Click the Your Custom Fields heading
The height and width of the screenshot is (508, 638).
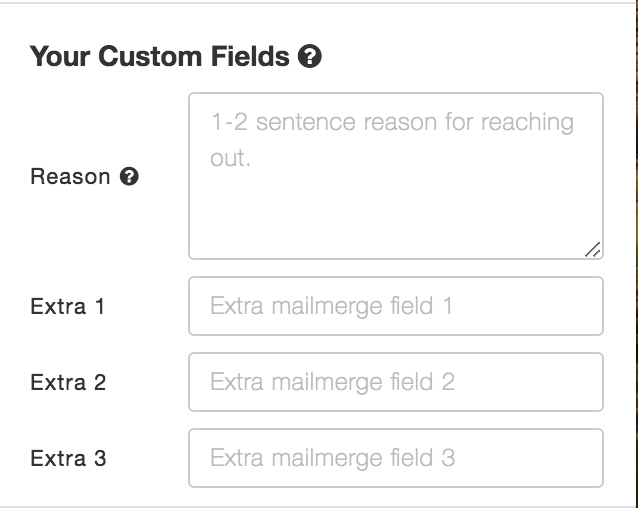click(x=160, y=56)
